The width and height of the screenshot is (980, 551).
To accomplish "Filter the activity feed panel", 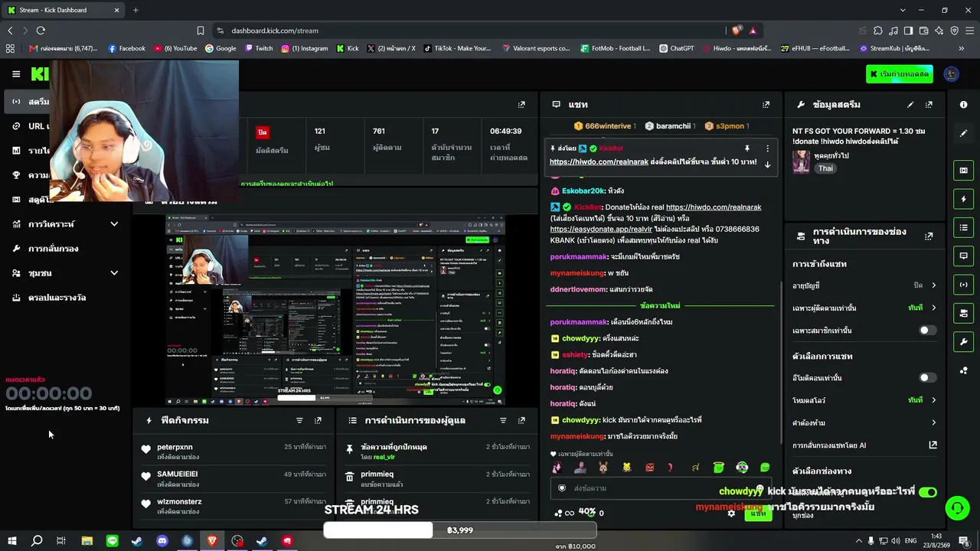I will click(299, 420).
